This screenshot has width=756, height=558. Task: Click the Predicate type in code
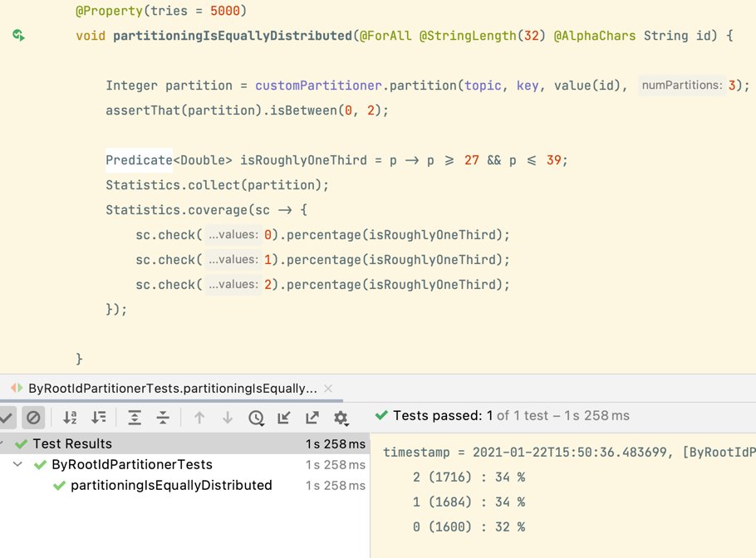[x=139, y=160]
